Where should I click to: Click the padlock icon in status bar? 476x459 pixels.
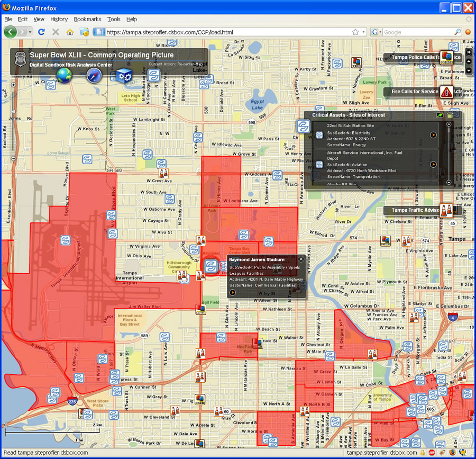tap(422, 453)
